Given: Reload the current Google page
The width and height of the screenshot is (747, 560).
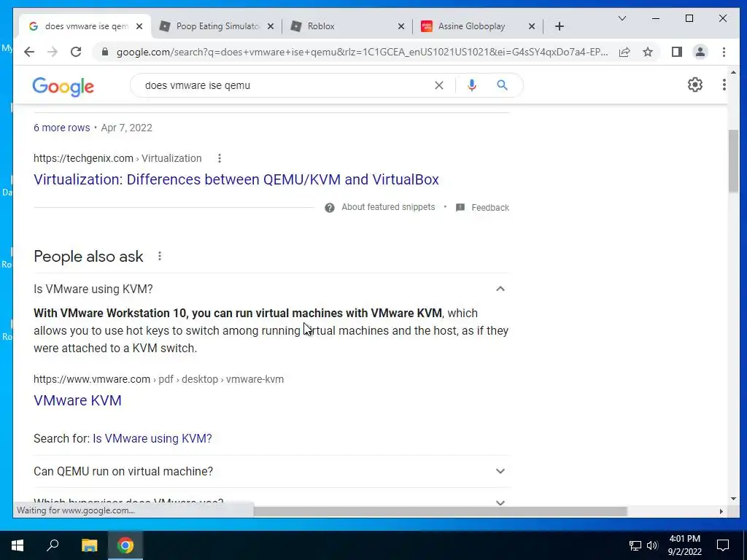Looking at the screenshot, I should pyautogui.click(x=76, y=52).
